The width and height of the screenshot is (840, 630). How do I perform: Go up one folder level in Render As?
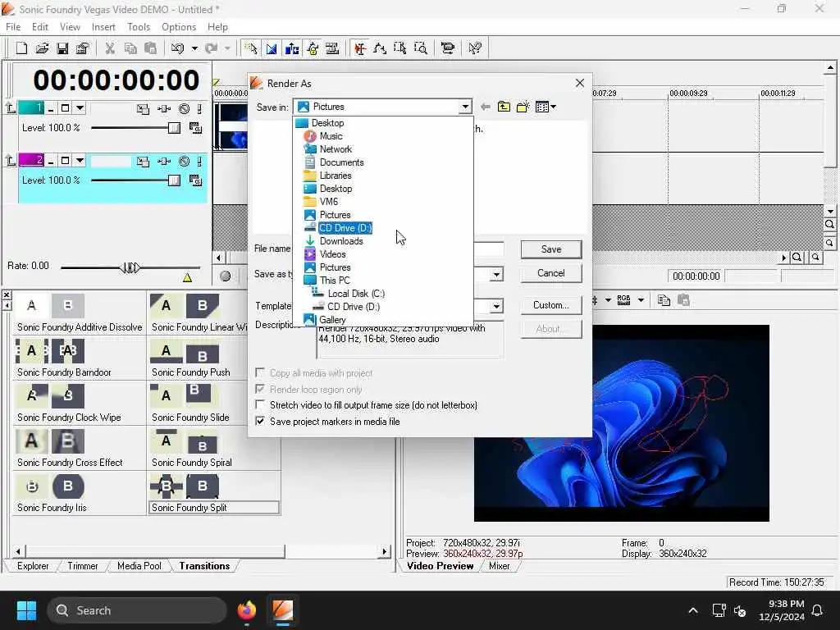[504, 107]
